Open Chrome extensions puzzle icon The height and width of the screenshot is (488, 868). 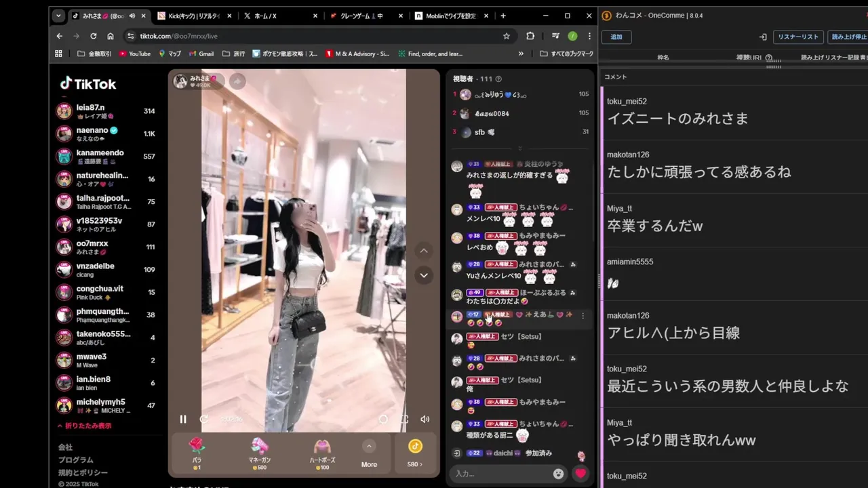point(530,36)
